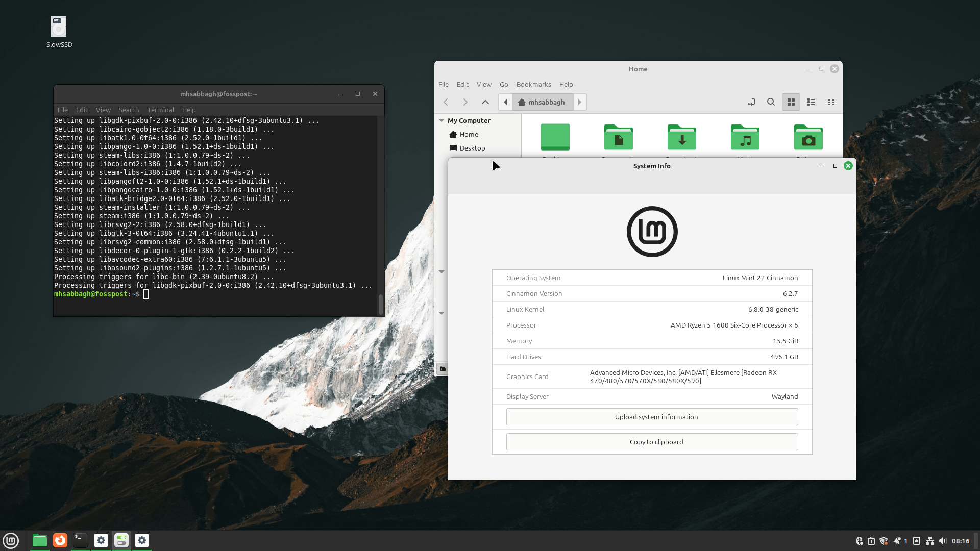The width and height of the screenshot is (980, 551).
Task: Open the File menu in file manager
Action: pyautogui.click(x=444, y=84)
